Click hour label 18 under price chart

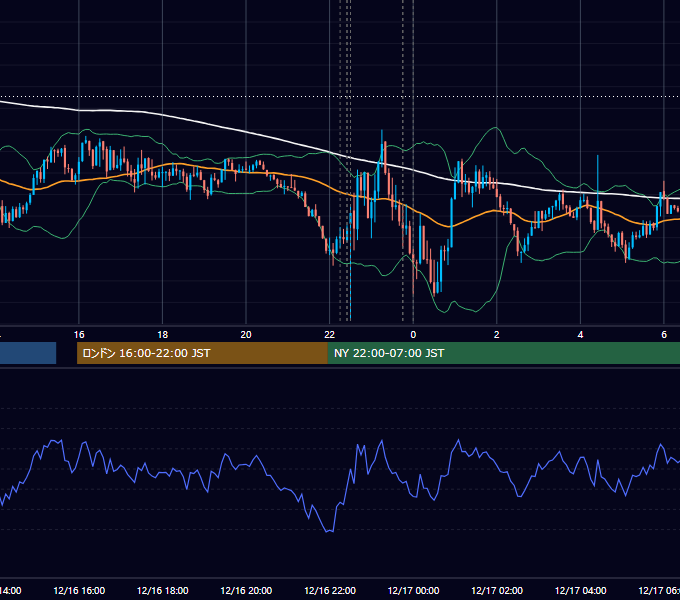pos(163,335)
